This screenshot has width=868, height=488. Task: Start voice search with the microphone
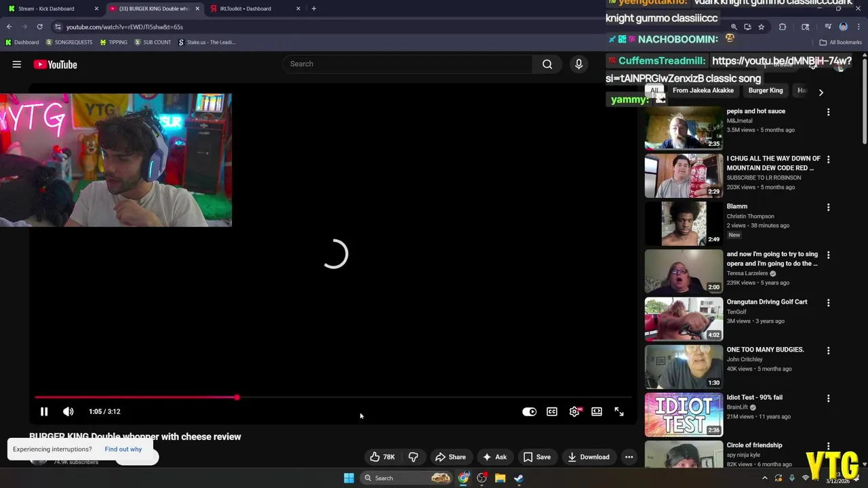[578, 64]
